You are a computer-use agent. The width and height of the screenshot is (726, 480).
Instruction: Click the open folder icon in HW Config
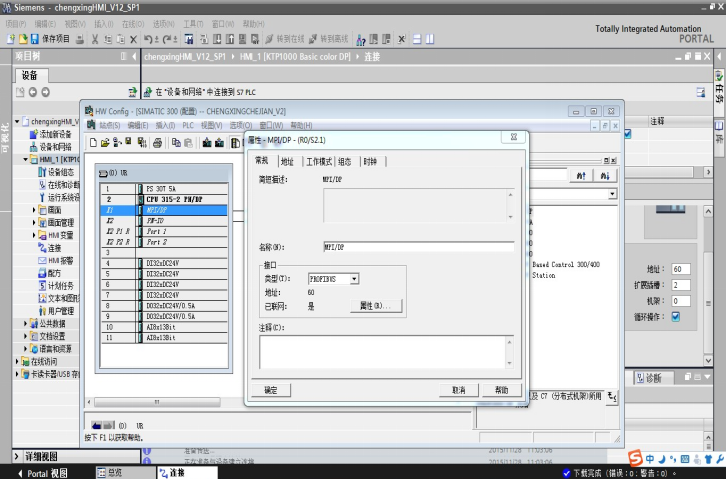coord(105,143)
